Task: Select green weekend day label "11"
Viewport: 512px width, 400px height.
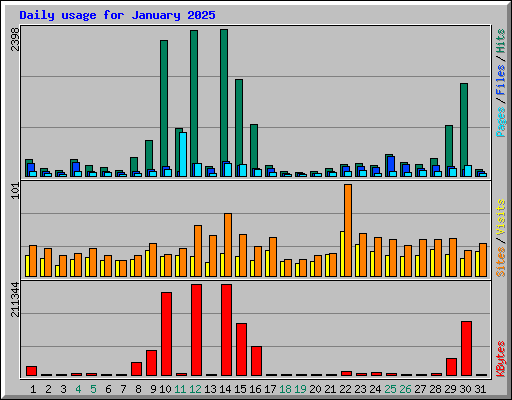Action: [x=180, y=389]
